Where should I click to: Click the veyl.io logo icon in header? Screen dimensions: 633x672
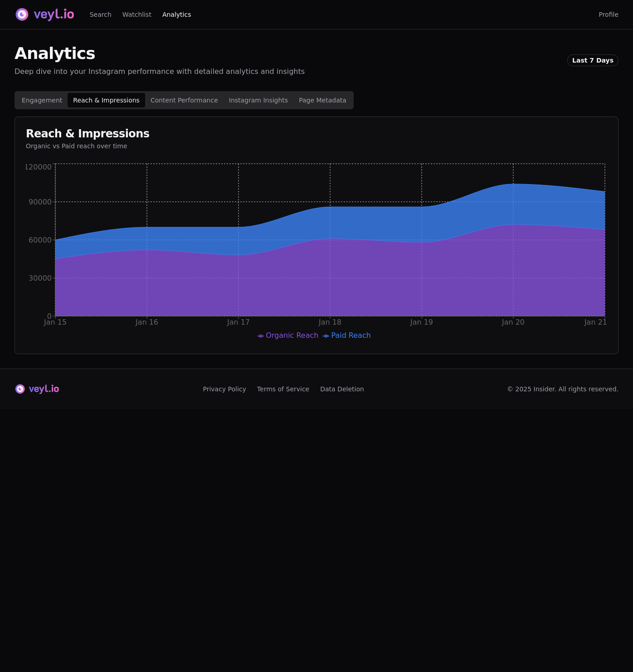(22, 15)
